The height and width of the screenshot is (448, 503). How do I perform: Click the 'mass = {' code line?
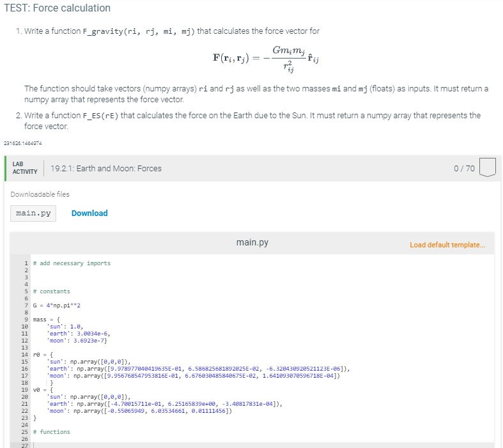[x=46, y=320]
